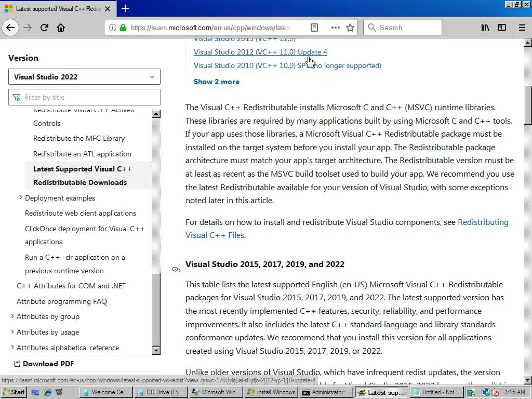This screenshot has height=399, width=532.
Task: Click Show Desktop quick launch icon
Action: coord(35,392)
